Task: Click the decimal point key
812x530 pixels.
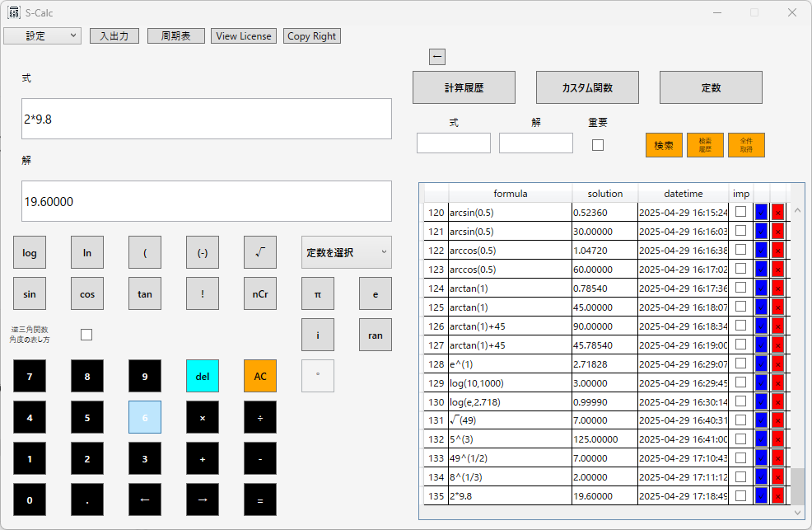Action: pyautogui.click(x=87, y=500)
